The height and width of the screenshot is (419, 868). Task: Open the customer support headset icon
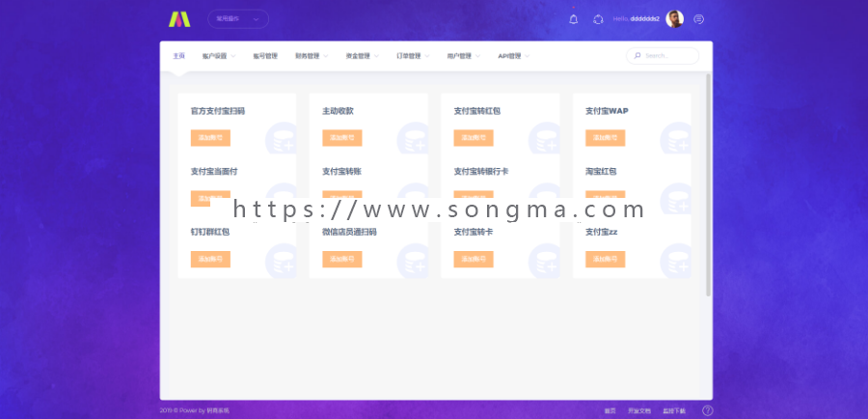pyautogui.click(x=598, y=19)
